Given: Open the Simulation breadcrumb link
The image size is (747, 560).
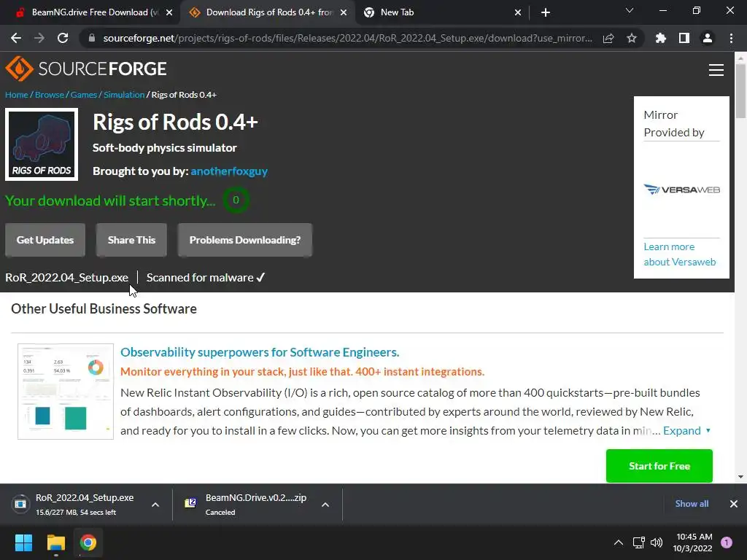Looking at the screenshot, I should tap(124, 95).
